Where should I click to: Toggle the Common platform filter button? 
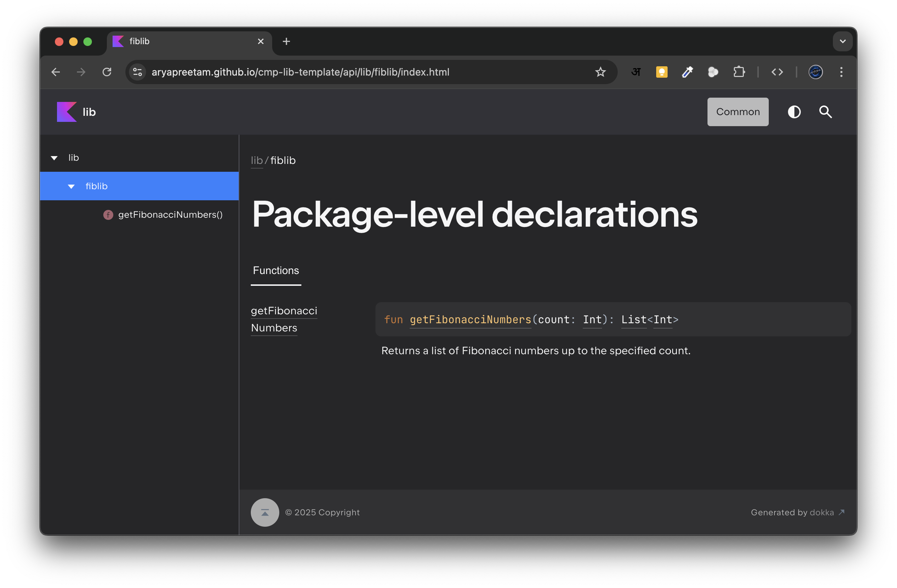click(737, 112)
